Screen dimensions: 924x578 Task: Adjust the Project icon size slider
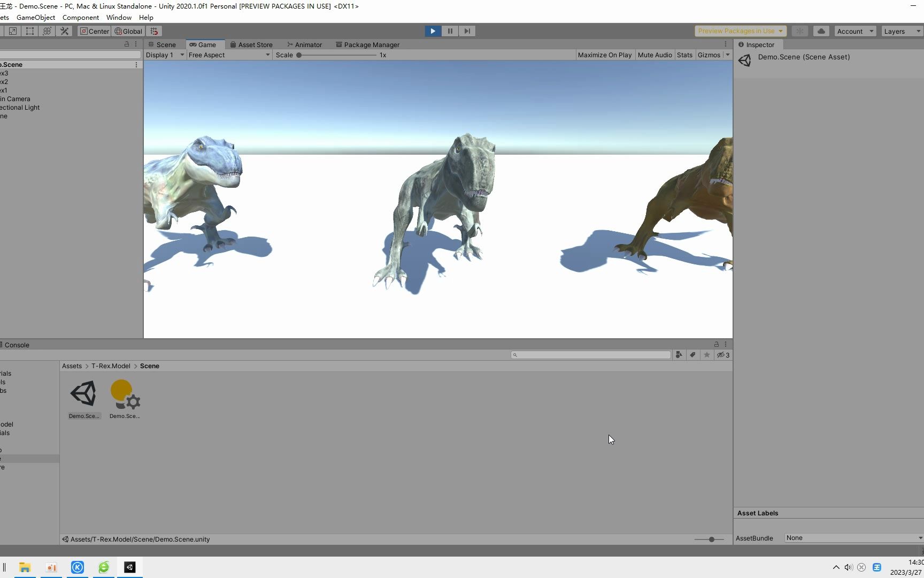(709, 539)
